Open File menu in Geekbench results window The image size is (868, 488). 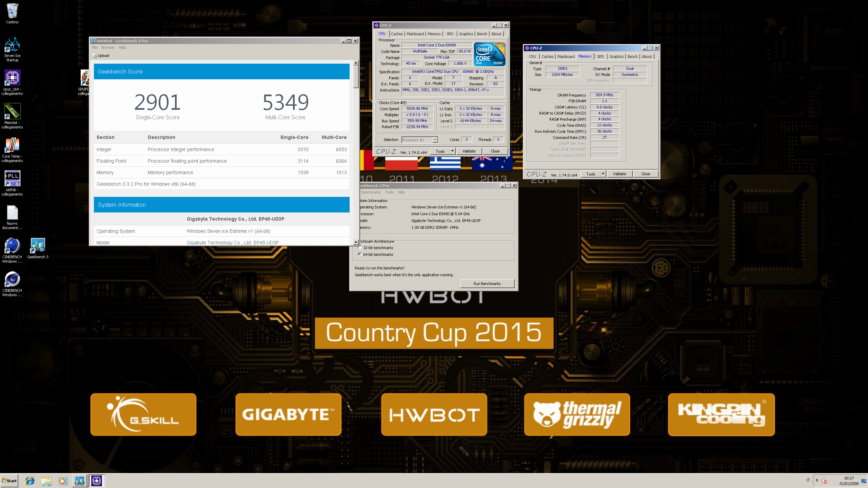95,47
